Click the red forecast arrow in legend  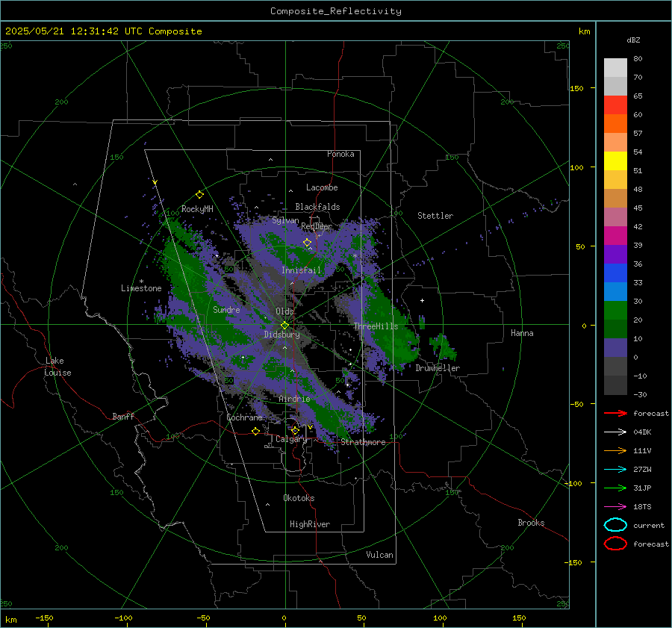[615, 413]
